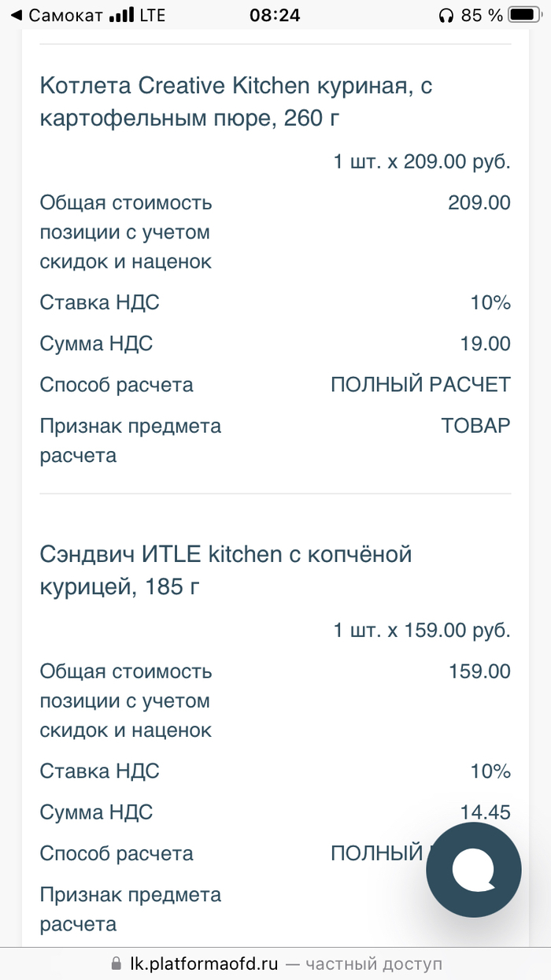
Task: Return to Самокат app label
Action: (x=65, y=15)
